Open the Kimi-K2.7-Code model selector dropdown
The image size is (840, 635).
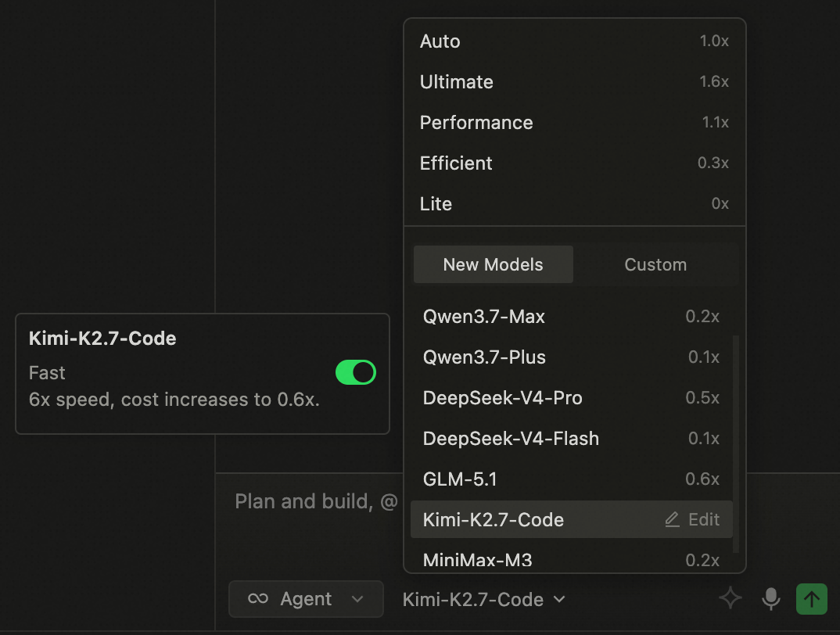[x=484, y=600]
